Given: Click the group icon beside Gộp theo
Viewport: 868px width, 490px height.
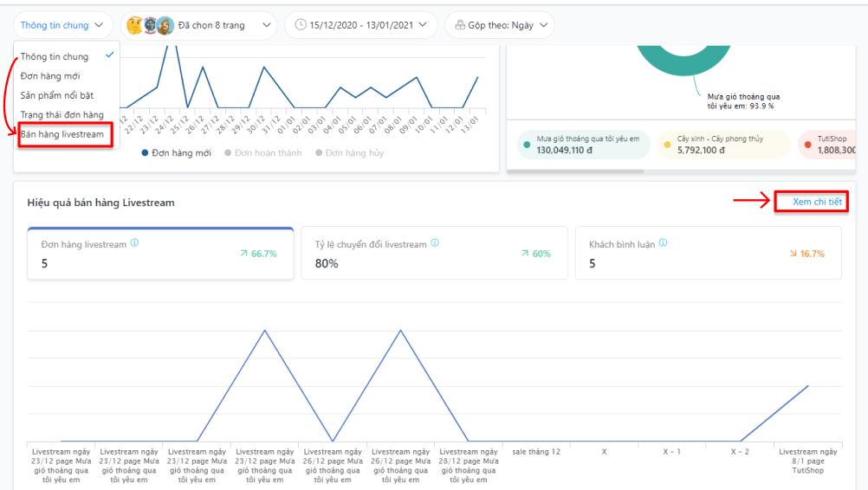Looking at the screenshot, I should pyautogui.click(x=461, y=25).
